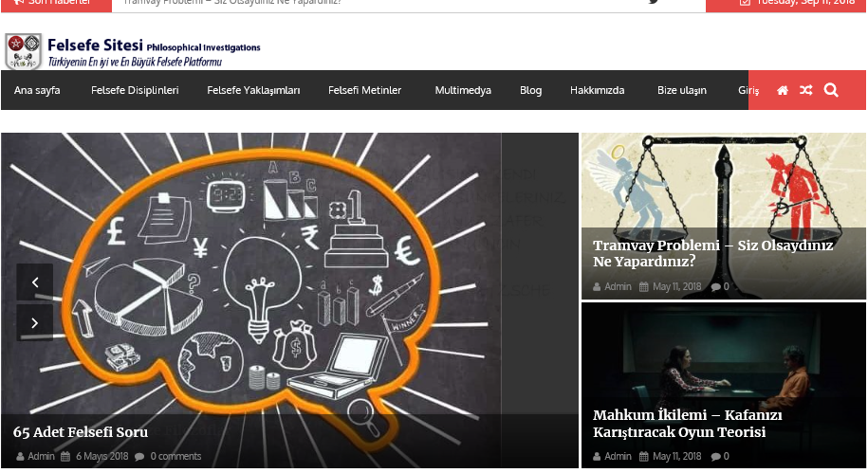Click the Felsefe Sitesi logo

[133, 51]
